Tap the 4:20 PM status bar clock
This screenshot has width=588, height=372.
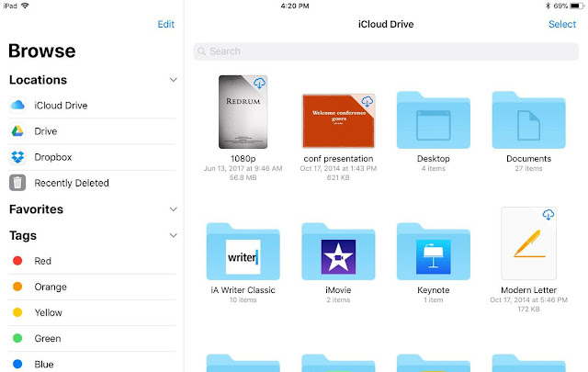[295, 6]
